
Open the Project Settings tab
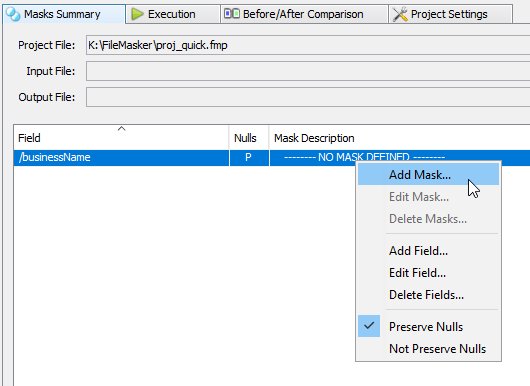[451, 14]
